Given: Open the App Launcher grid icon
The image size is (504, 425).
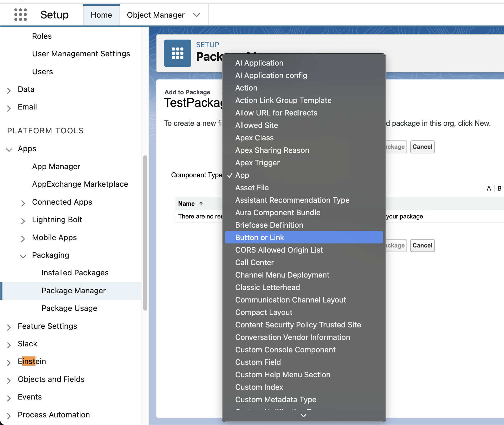Looking at the screenshot, I should click(21, 15).
